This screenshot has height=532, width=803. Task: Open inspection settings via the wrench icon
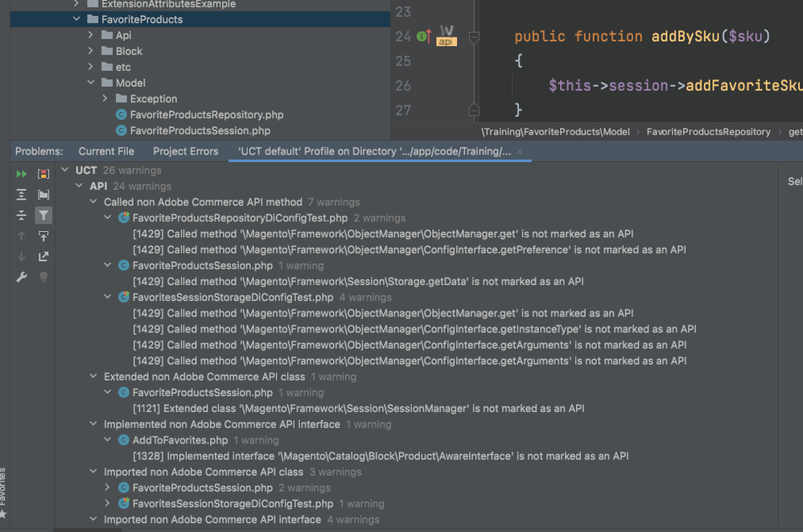tap(22, 277)
